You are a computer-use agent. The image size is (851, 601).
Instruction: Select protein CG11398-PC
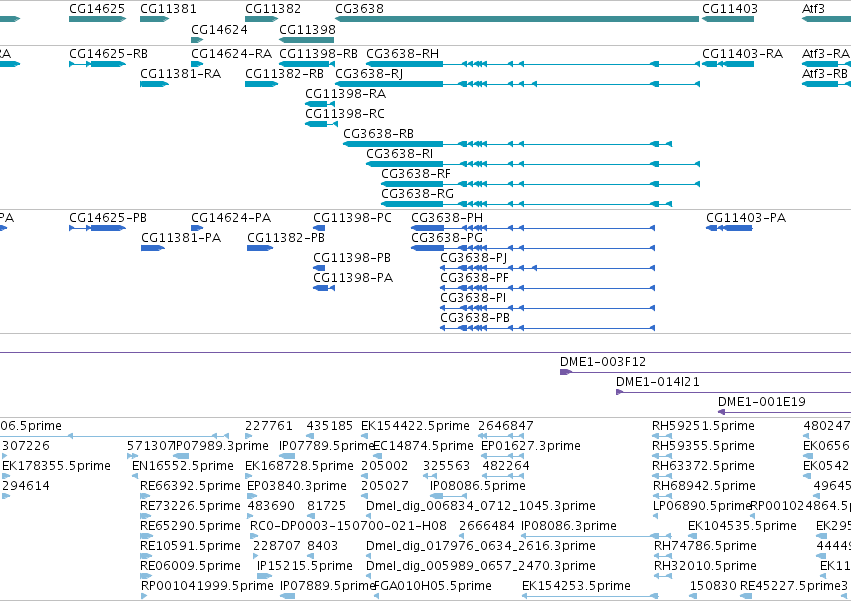[x=352, y=218]
